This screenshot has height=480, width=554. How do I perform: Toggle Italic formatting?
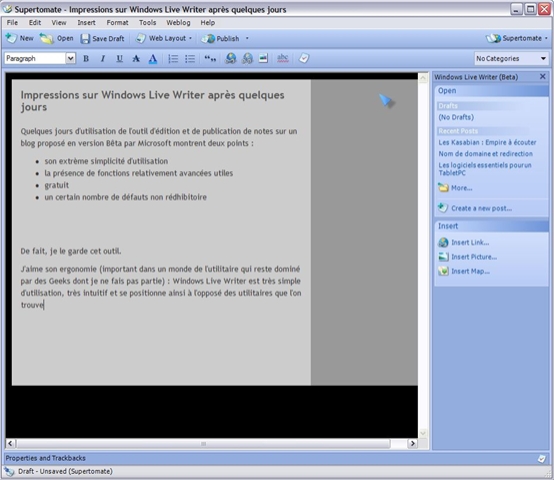(103, 59)
